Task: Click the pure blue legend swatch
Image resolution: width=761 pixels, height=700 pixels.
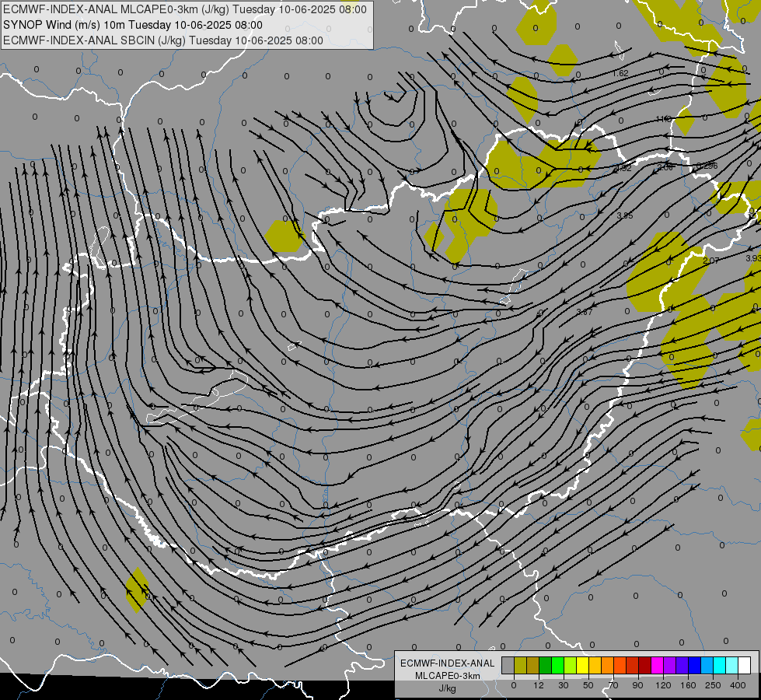Action: [694, 665]
